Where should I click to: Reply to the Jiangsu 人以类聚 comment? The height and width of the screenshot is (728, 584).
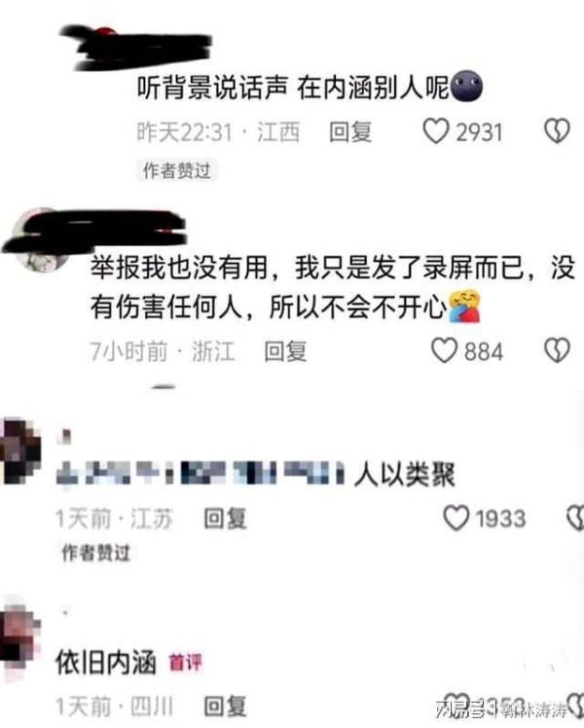click(225, 518)
